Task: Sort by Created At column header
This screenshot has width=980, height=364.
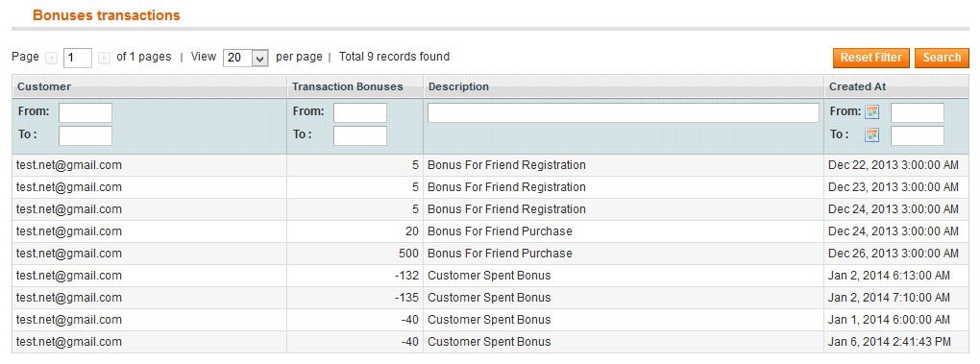Action: tap(857, 86)
